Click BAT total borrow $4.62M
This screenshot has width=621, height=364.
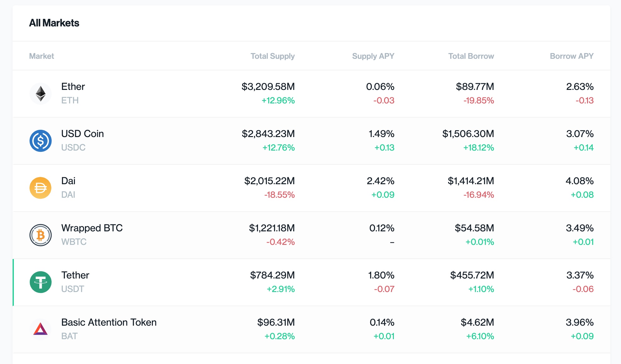click(x=477, y=322)
